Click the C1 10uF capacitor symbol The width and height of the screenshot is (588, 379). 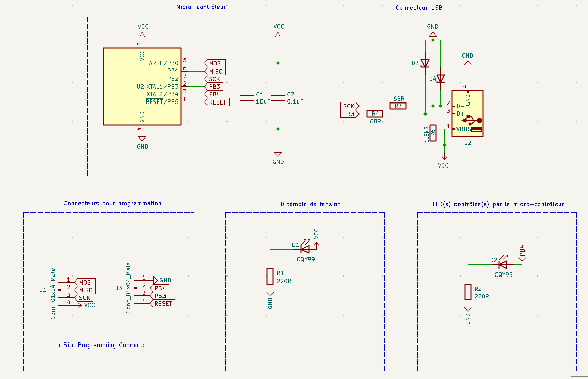247,98
